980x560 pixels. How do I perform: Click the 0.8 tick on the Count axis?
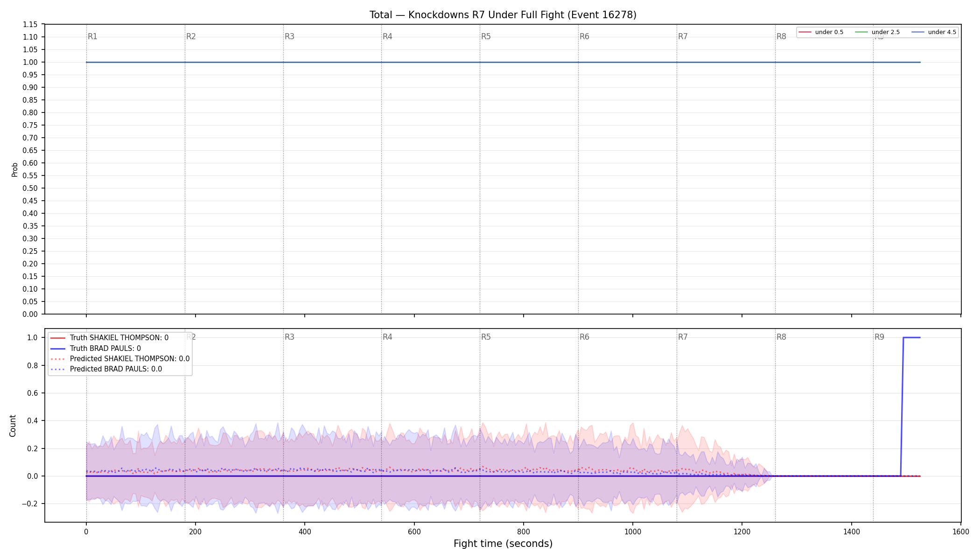[x=33, y=365]
